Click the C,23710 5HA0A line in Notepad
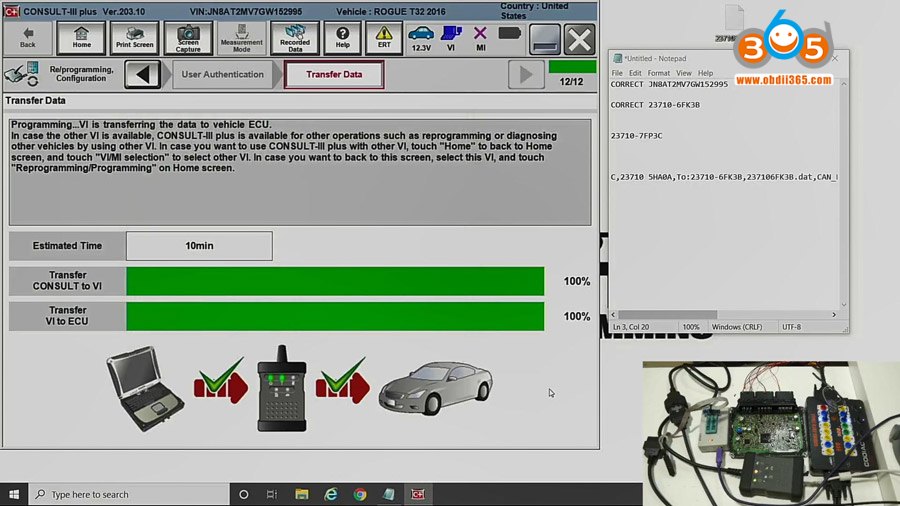 [724, 177]
